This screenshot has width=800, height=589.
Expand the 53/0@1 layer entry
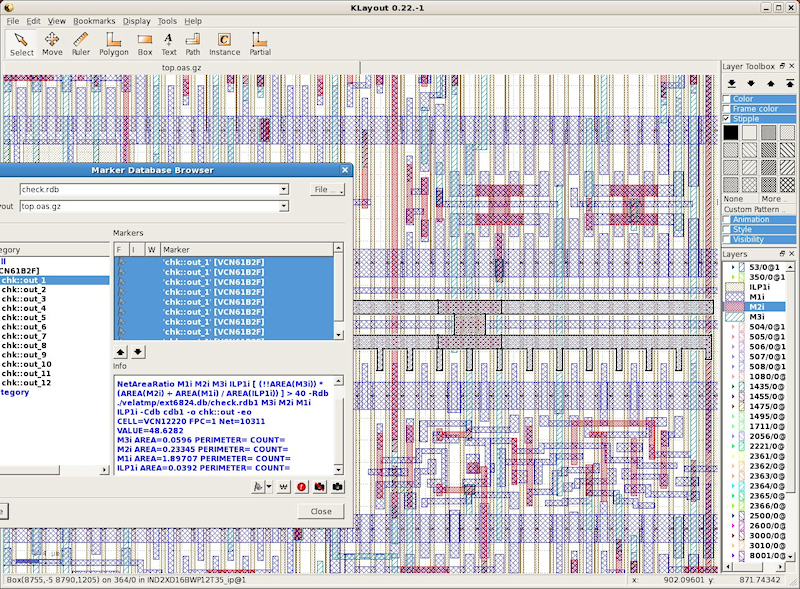point(733,268)
